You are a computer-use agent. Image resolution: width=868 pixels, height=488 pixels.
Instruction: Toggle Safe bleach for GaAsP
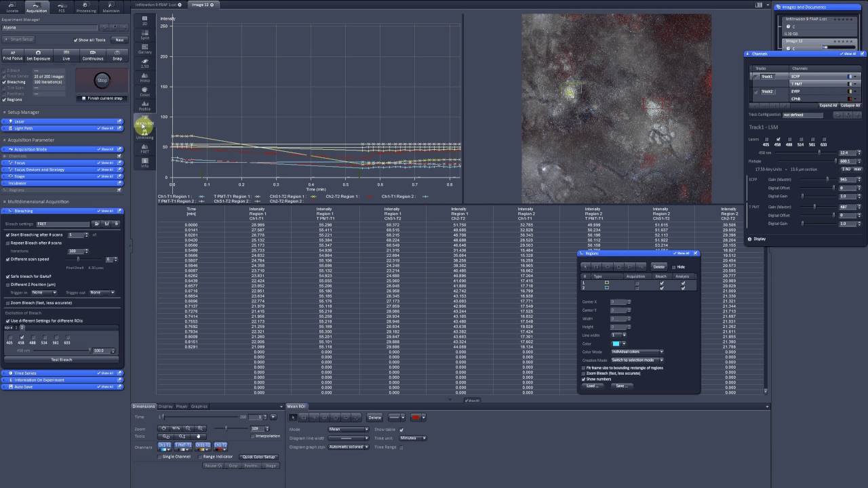pyautogui.click(x=7, y=277)
